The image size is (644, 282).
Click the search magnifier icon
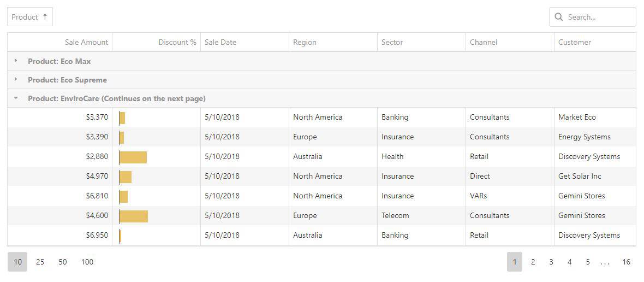[x=558, y=17]
